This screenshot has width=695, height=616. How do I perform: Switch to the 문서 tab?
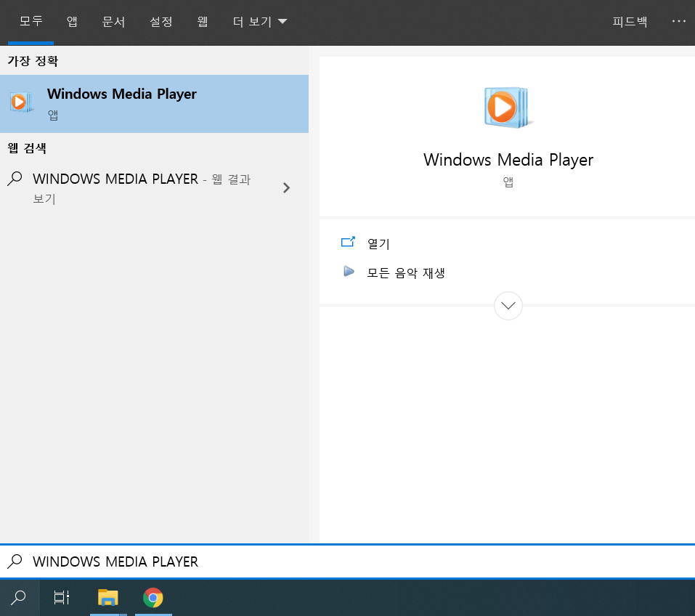tap(113, 21)
